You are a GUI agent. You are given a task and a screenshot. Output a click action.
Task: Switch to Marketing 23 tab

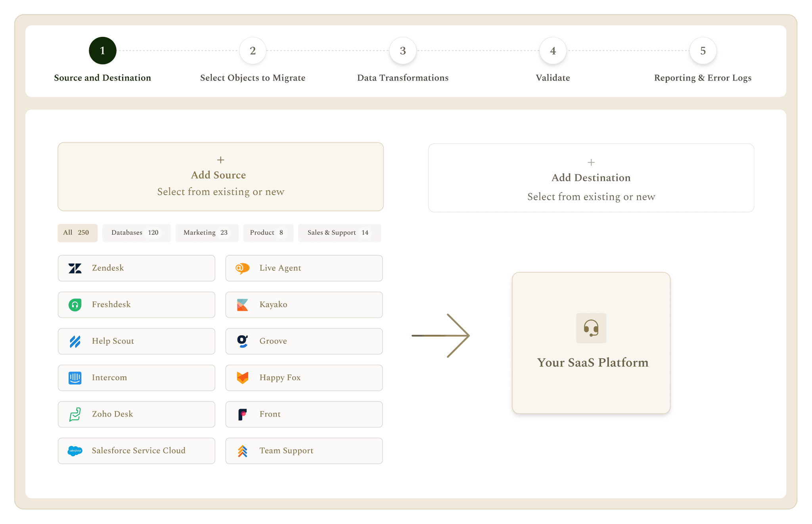[207, 233]
